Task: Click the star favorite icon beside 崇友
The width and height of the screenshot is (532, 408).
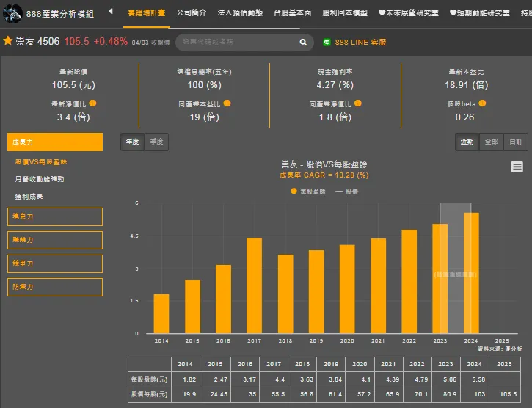Action: coord(7,41)
